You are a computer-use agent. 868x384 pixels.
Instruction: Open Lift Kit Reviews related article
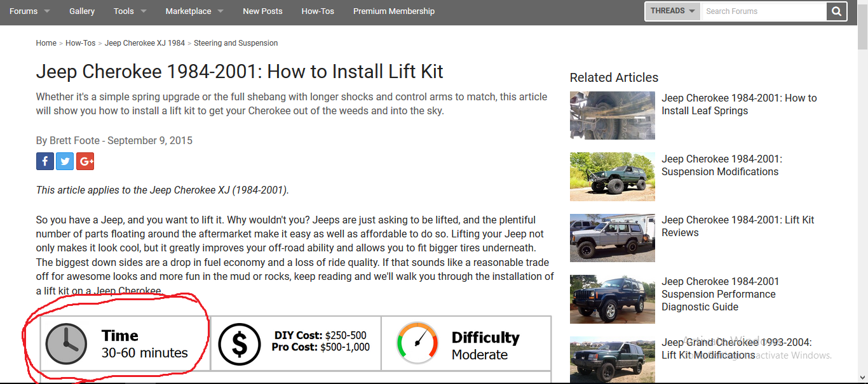point(738,226)
